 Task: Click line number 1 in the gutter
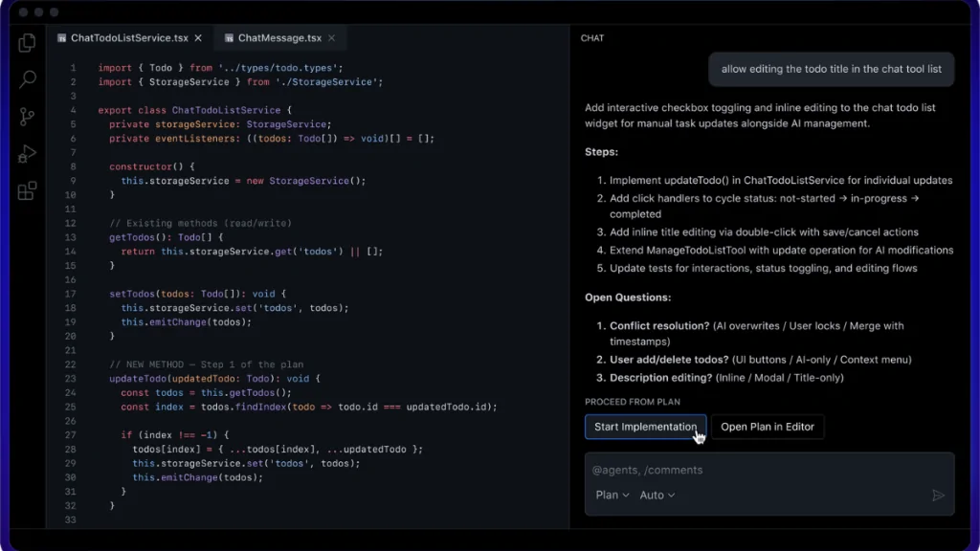(73, 68)
